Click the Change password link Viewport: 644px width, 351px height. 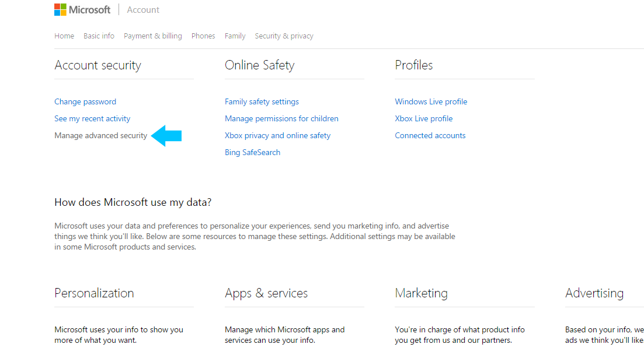(85, 101)
